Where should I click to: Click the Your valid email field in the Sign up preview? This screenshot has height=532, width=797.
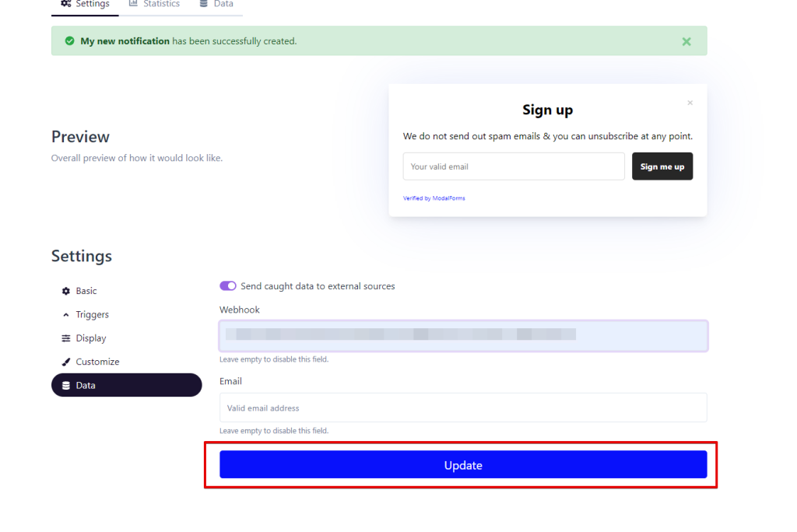pyautogui.click(x=514, y=166)
